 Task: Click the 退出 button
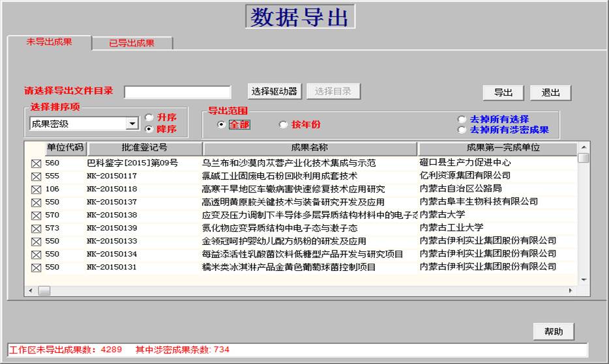coord(551,92)
